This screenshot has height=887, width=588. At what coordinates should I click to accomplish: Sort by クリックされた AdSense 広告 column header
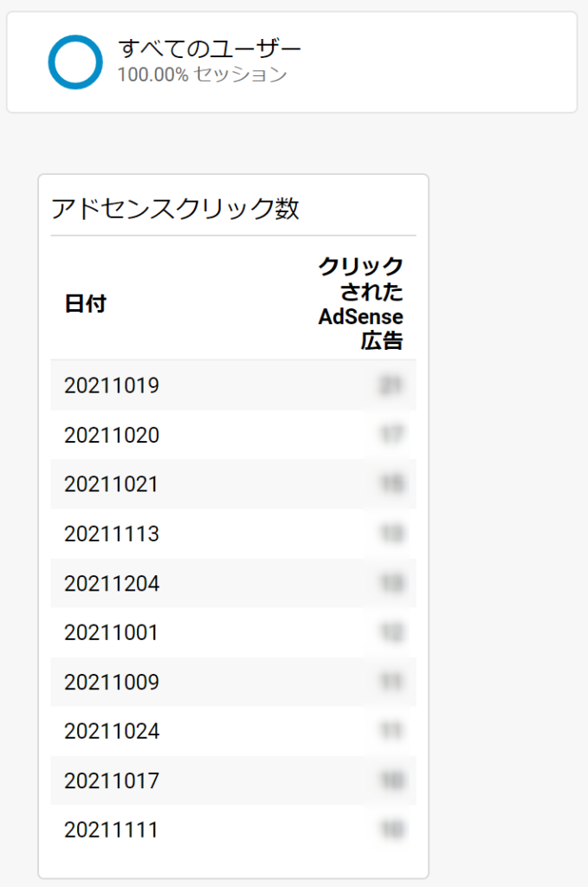[x=360, y=303]
